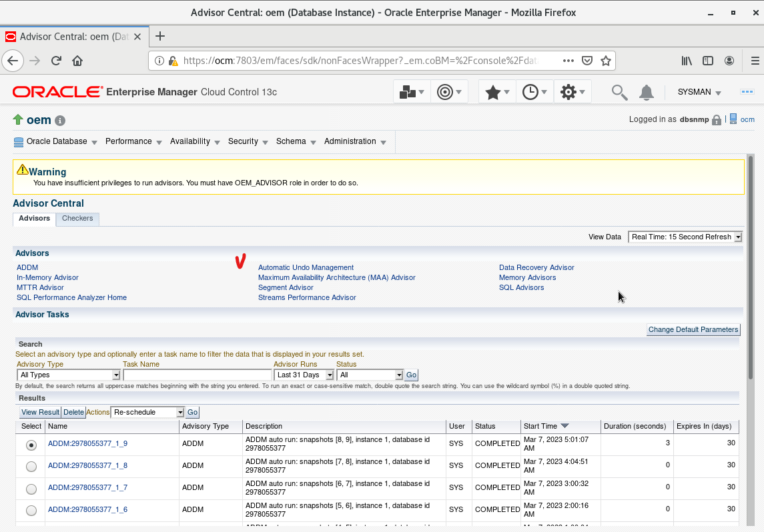Open Firefox library icon

coord(687,61)
